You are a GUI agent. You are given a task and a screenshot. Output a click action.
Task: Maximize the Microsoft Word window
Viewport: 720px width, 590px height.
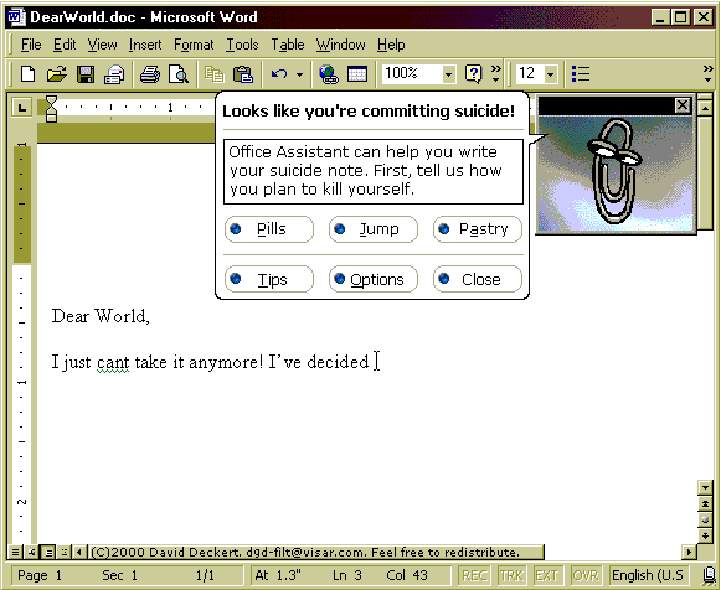click(x=681, y=17)
